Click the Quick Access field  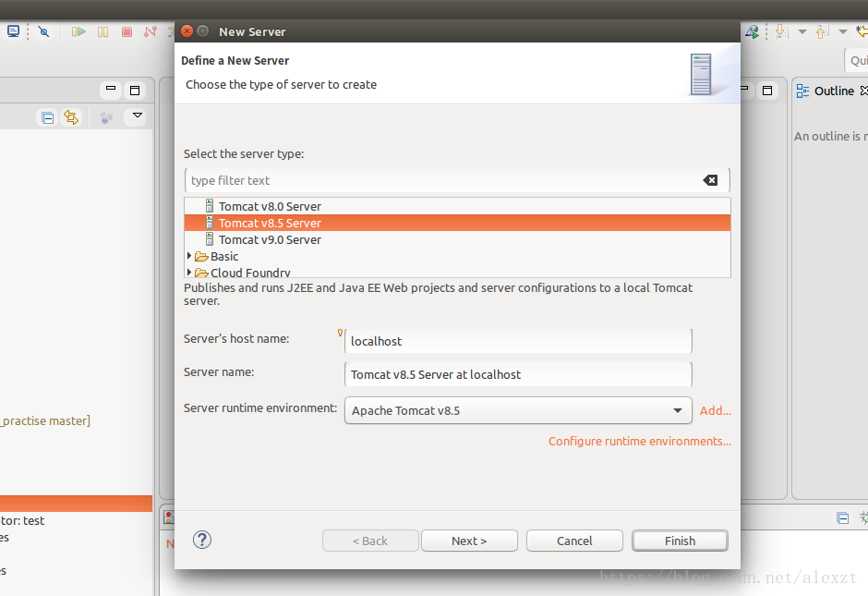pos(856,60)
